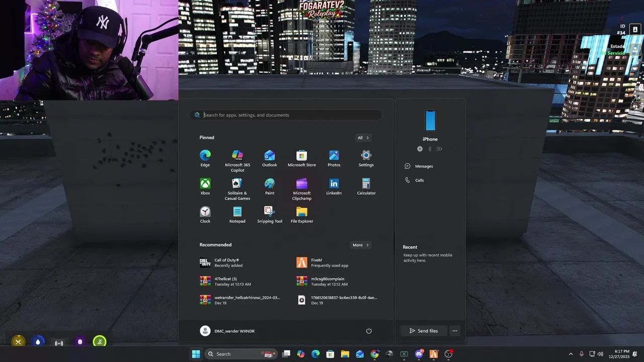
Task: Open the Clock app
Action: point(205,215)
